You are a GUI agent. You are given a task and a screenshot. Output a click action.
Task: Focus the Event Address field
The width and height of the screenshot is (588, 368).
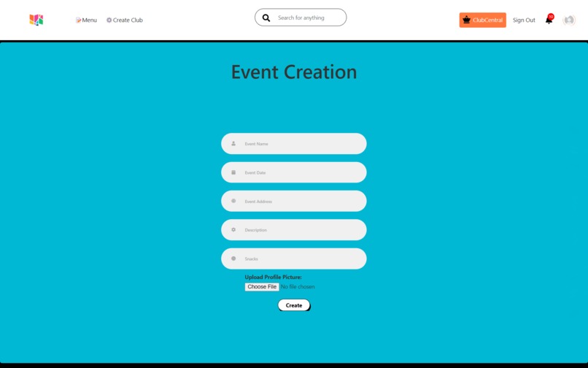tap(293, 202)
